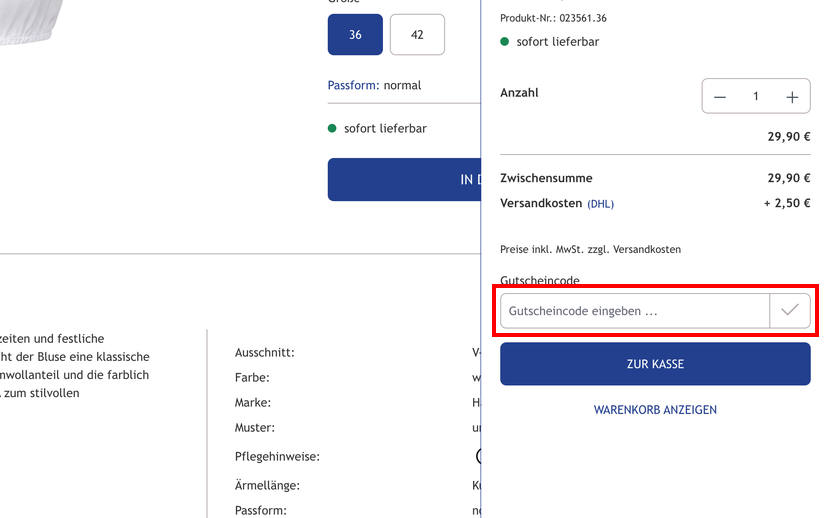The image size is (828, 518).
Task: Open the DHL shipping info link
Action: tap(600, 204)
